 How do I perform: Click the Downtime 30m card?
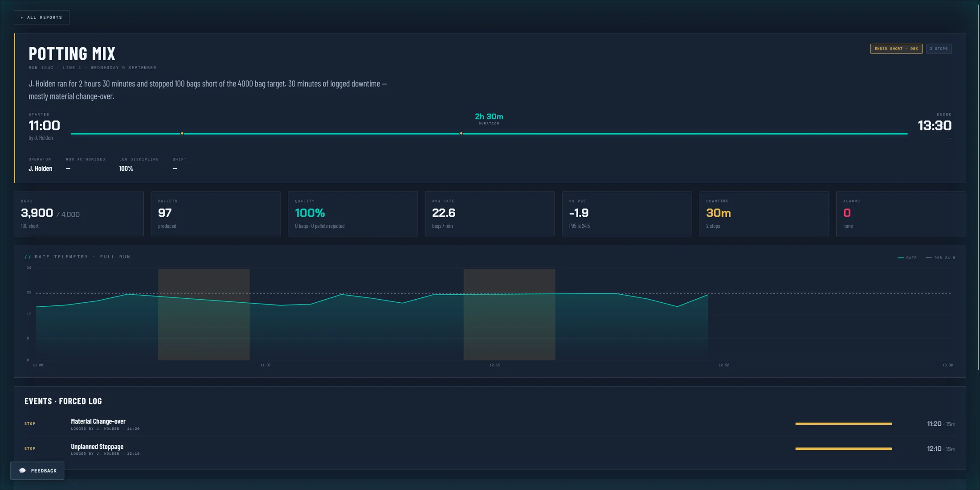764,214
